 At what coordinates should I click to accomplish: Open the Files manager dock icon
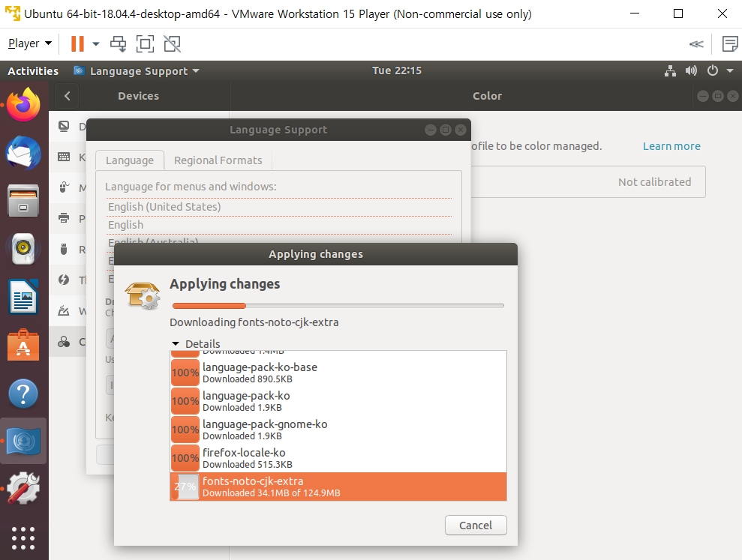[23, 201]
